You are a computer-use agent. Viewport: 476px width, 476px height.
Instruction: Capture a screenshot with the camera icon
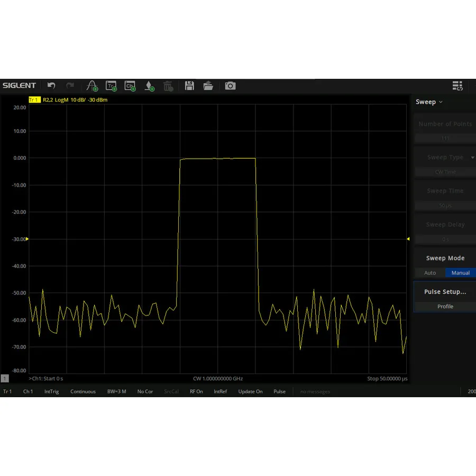coord(230,86)
